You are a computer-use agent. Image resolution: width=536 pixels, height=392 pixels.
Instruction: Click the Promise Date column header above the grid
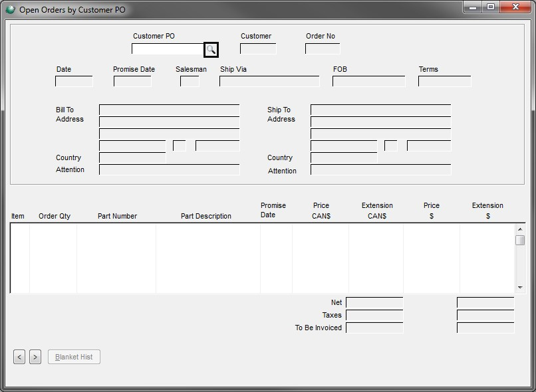point(273,210)
